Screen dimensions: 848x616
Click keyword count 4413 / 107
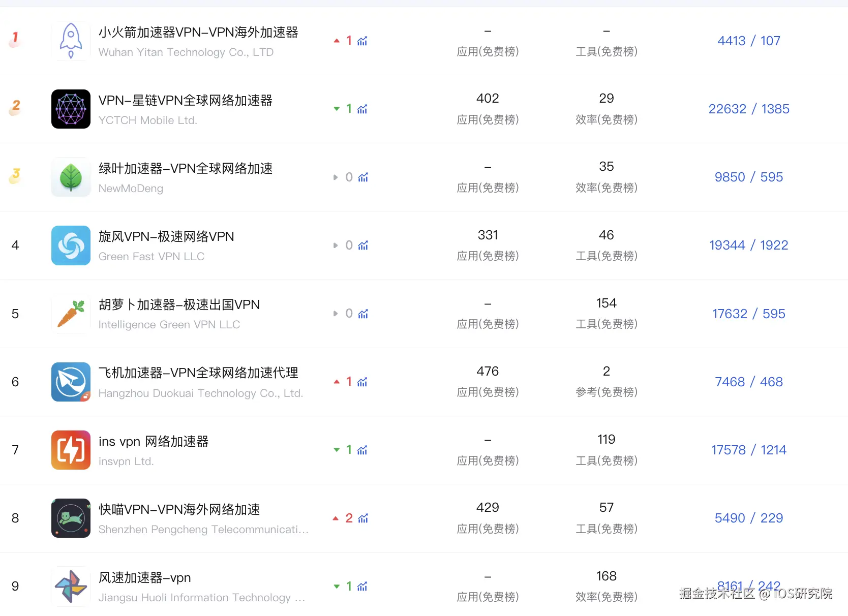tap(749, 41)
